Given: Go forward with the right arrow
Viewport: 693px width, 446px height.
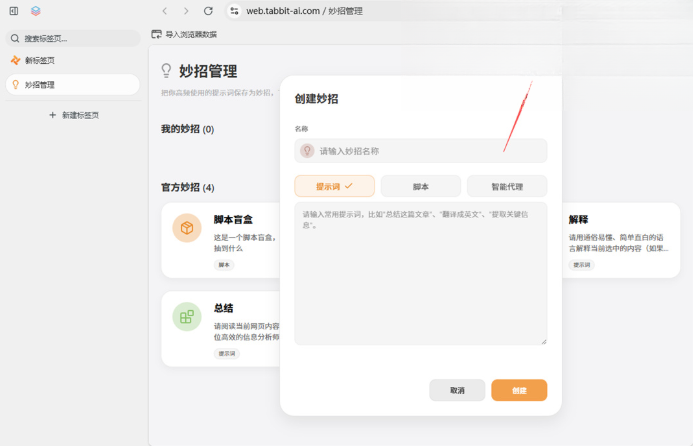Looking at the screenshot, I should click(186, 11).
